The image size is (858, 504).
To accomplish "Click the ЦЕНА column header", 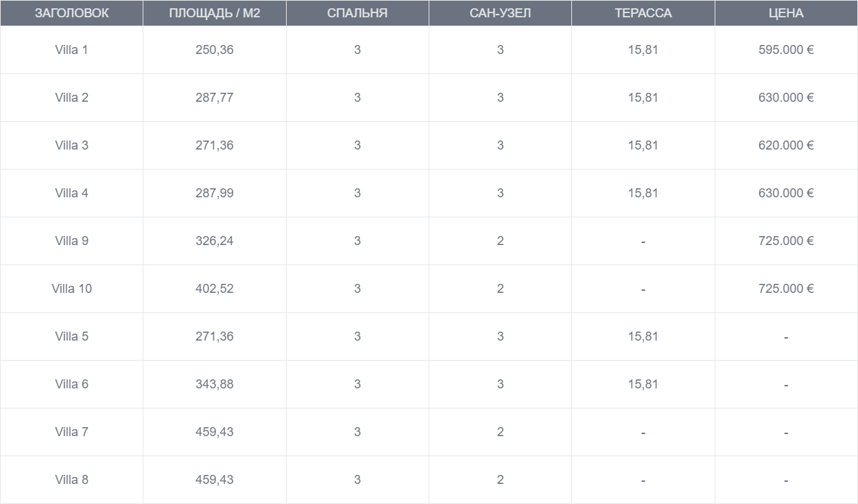I will 786,13.
